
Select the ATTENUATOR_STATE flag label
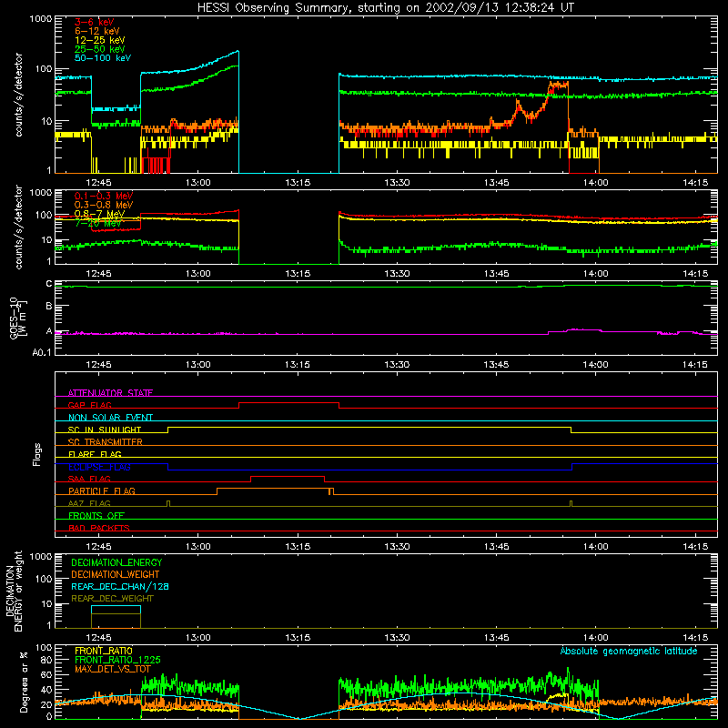click(x=110, y=393)
